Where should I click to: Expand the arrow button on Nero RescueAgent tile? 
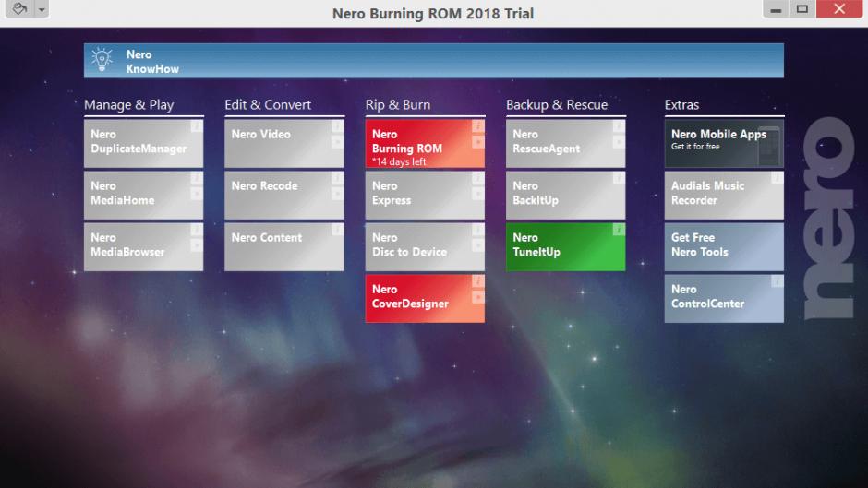[x=618, y=143]
